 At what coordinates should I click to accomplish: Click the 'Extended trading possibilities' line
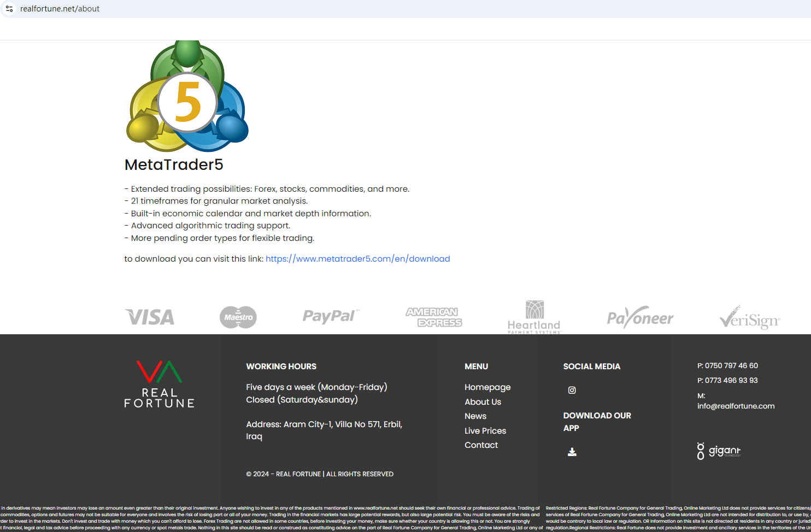pyautogui.click(x=267, y=189)
